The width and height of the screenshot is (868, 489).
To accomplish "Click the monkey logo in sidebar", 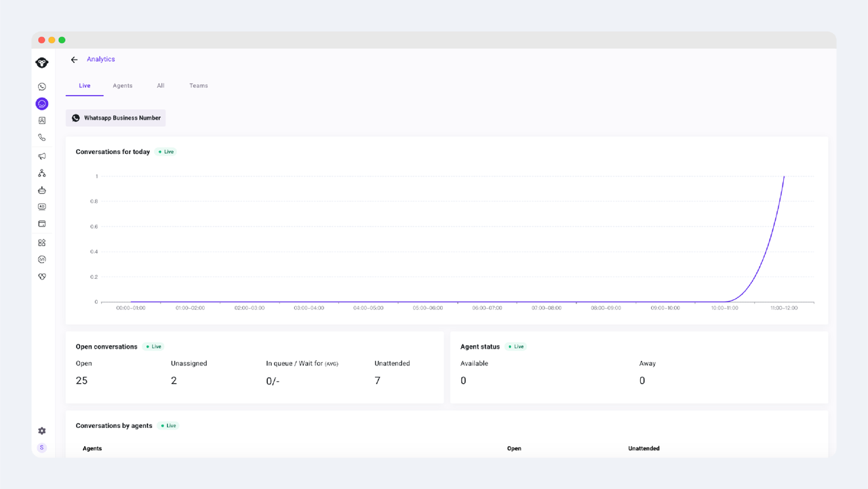I will 42,63.
